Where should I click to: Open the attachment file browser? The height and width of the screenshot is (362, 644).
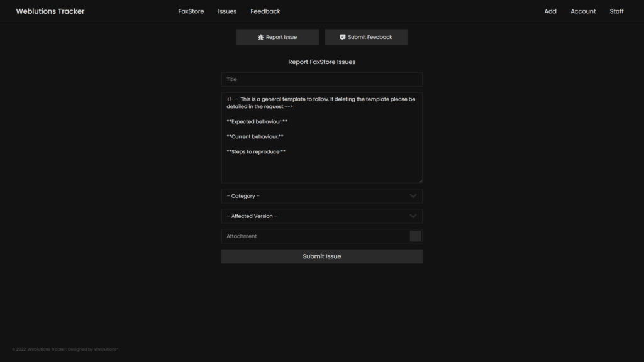pyautogui.click(x=416, y=236)
